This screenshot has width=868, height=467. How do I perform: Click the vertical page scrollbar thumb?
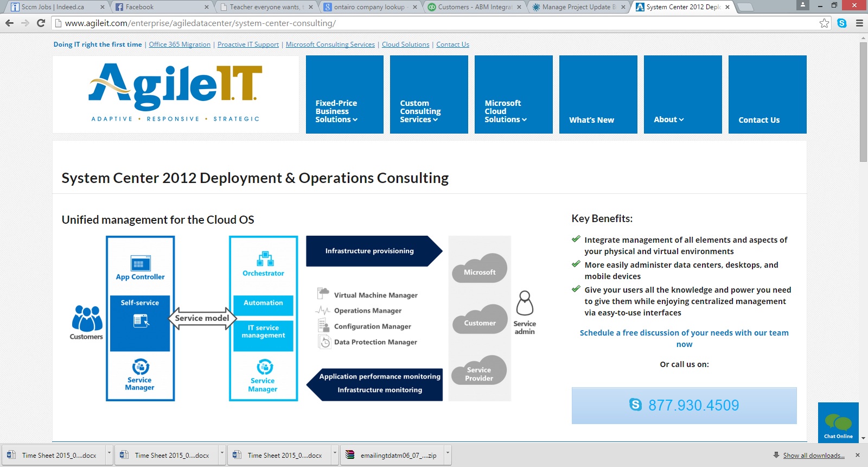point(863,102)
